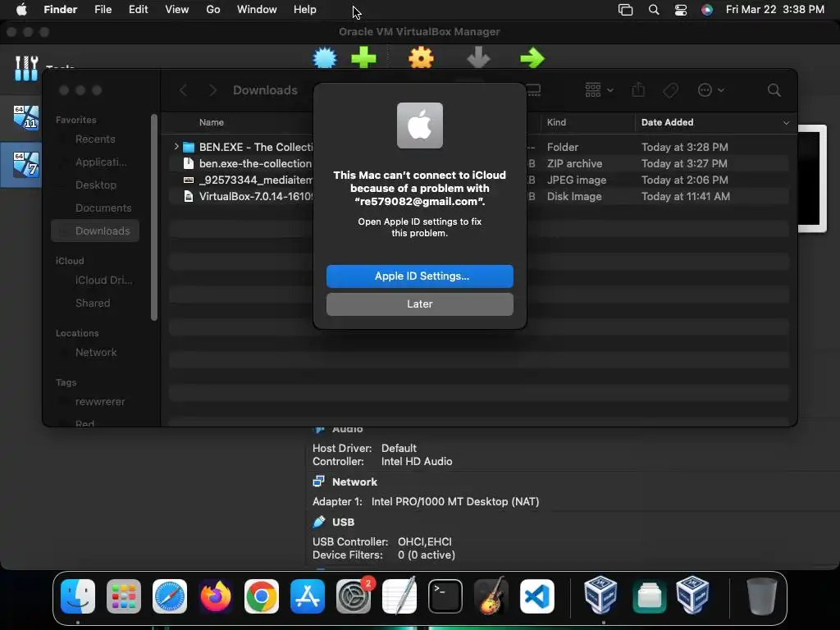Open Trash from the Dock
The width and height of the screenshot is (840, 630).
point(762,596)
